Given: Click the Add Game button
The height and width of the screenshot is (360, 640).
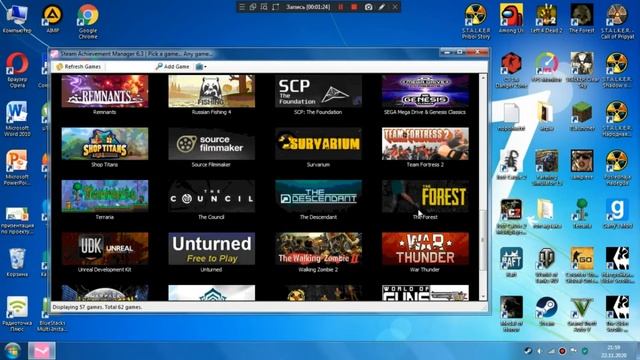Looking at the screenshot, I should [x=172, y=67].
